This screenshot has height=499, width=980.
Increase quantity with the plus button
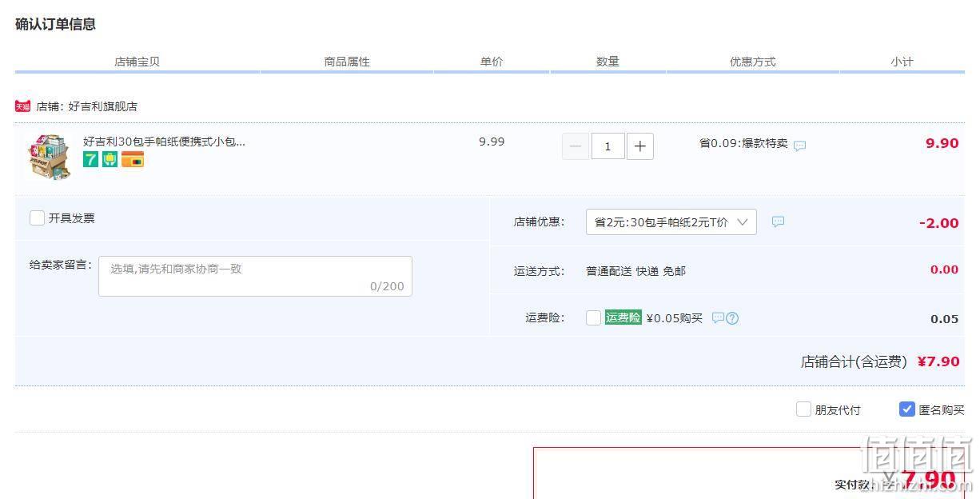click(639, 146)
